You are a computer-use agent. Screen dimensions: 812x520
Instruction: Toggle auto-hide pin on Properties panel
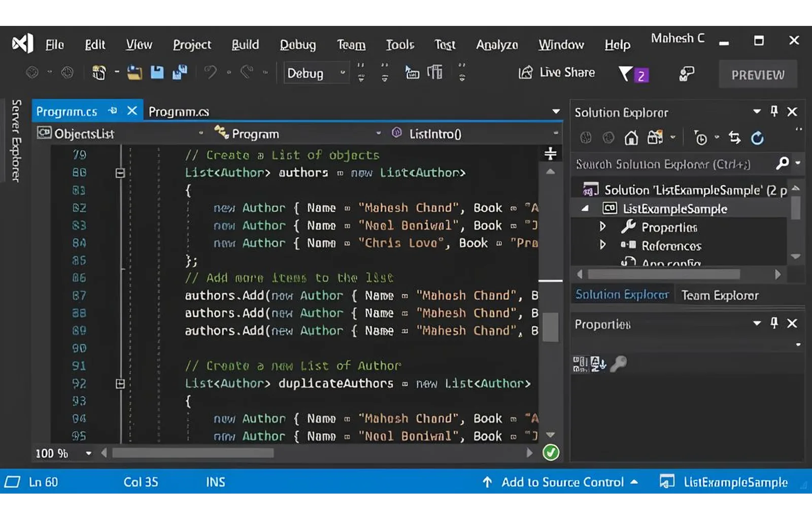point(774,323)
